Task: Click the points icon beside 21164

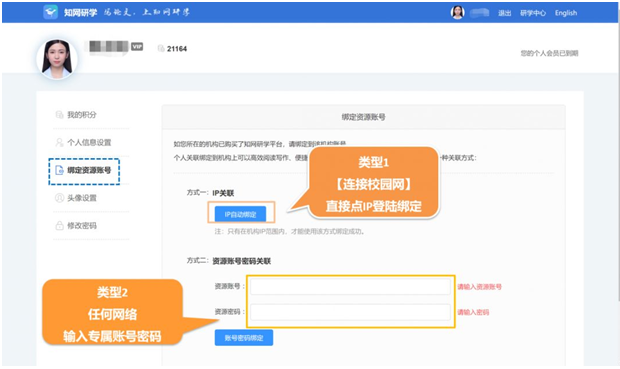Action: click(161, 48)
